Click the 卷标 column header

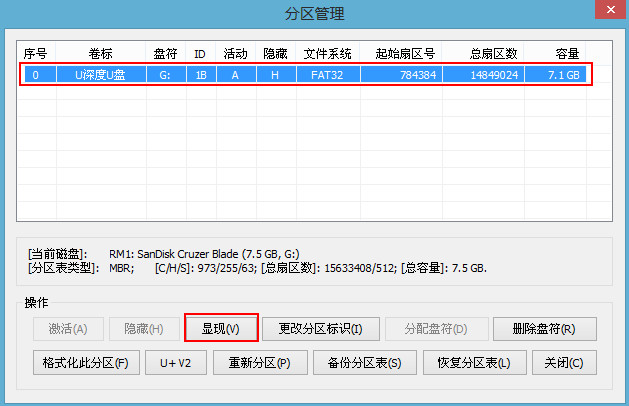tap(101, 53)
